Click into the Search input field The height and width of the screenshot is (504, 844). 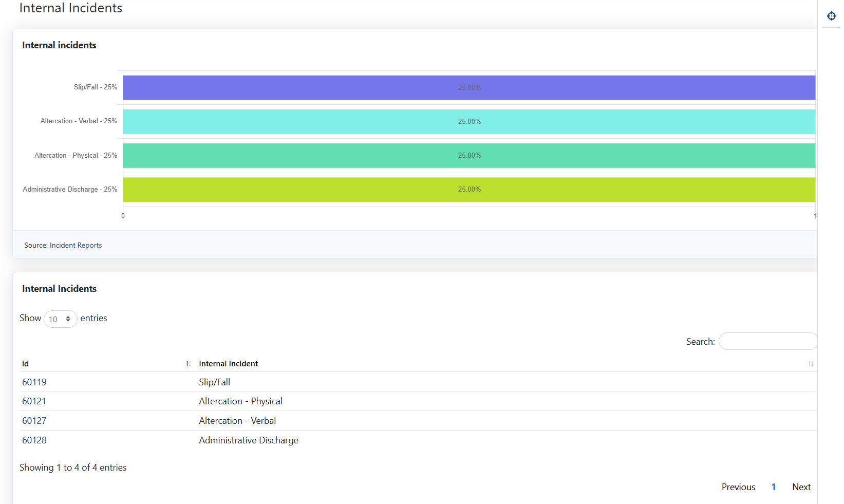767,341
